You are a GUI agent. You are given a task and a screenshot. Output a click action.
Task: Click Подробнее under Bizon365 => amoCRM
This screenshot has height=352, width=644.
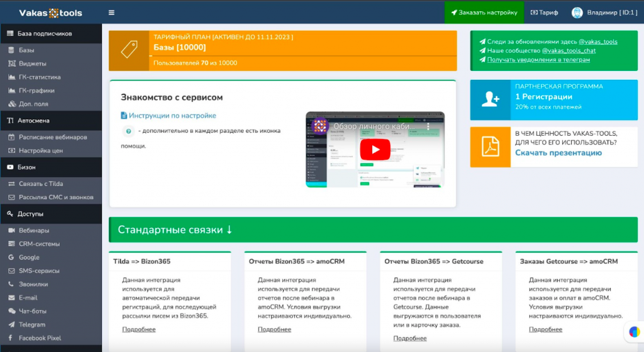click(274, 329)
